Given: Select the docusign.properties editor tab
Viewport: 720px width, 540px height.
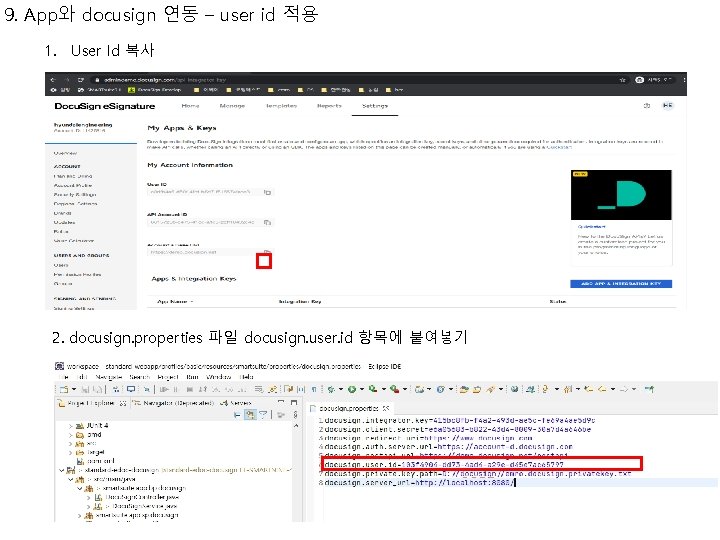Looking at the screenshot, I should pos(349,408).
